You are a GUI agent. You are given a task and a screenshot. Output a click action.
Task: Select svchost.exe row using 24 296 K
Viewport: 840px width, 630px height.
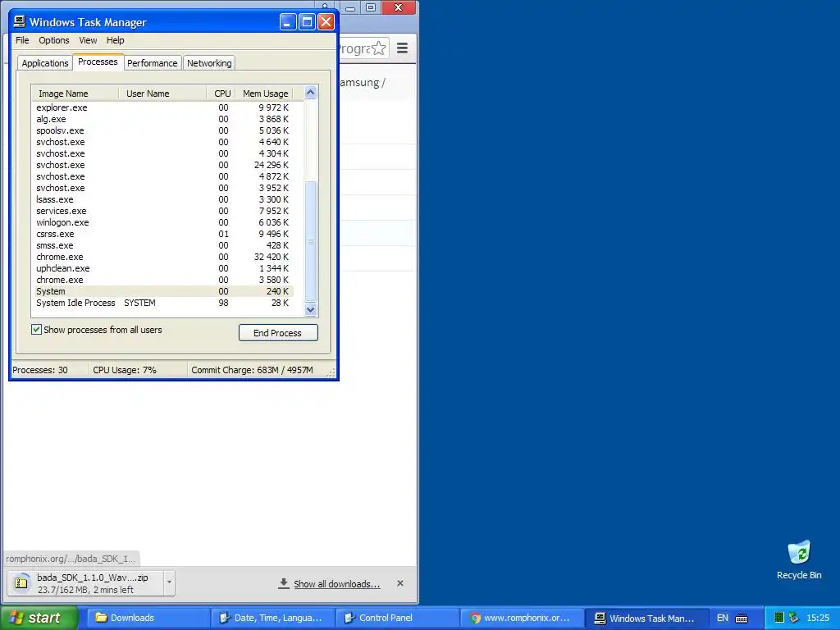click(x=163, y=165)
